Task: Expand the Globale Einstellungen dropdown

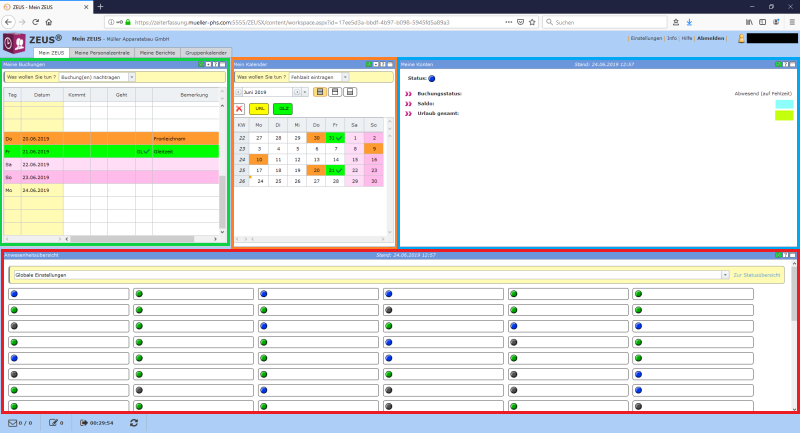Action: (x=723, y=274)
